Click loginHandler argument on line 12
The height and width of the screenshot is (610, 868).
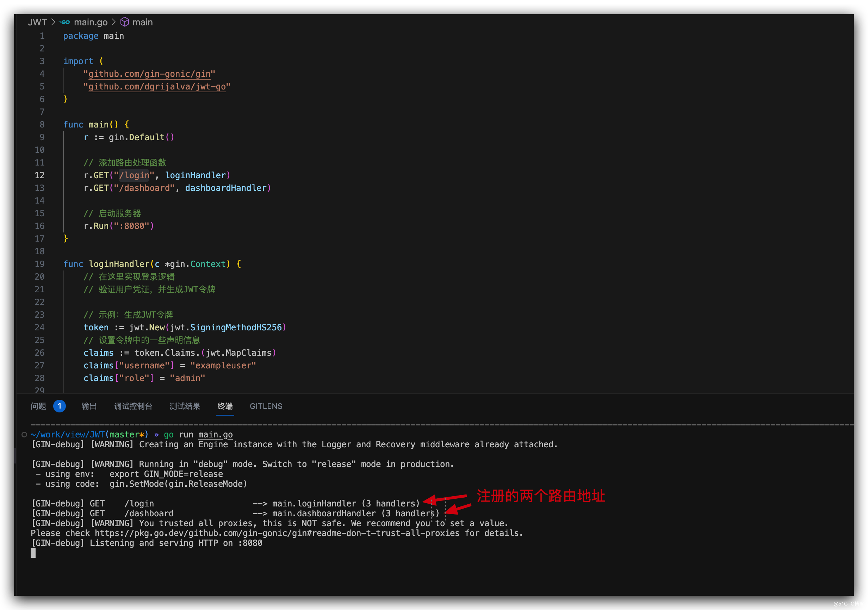click(196, 175)
